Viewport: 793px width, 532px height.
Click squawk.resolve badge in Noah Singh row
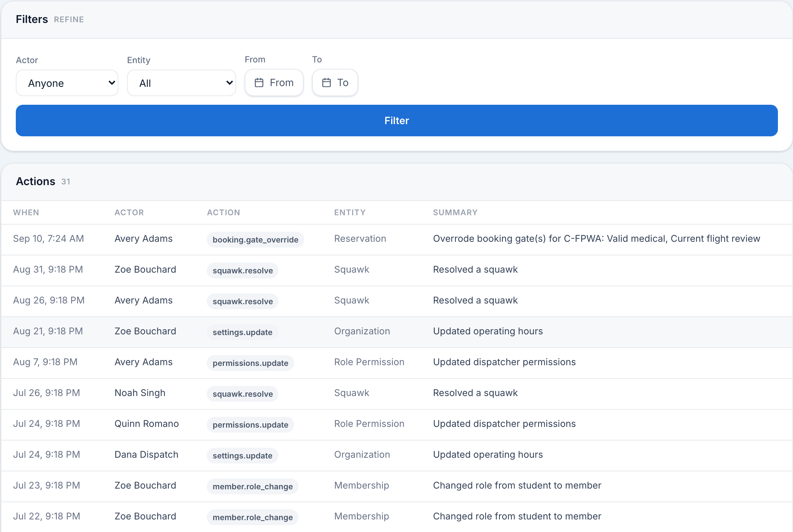point(243,394)
